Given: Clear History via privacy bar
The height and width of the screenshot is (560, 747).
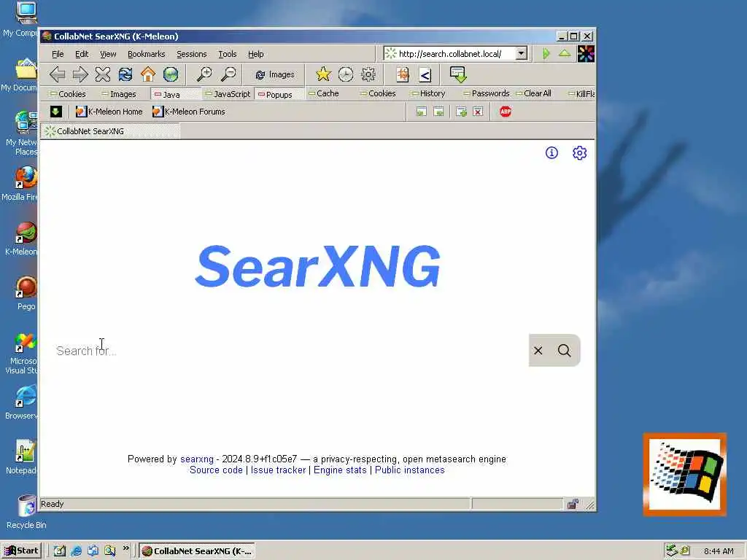Looking at the screenshot, I should pyautogui.click(x=427, y=93).
